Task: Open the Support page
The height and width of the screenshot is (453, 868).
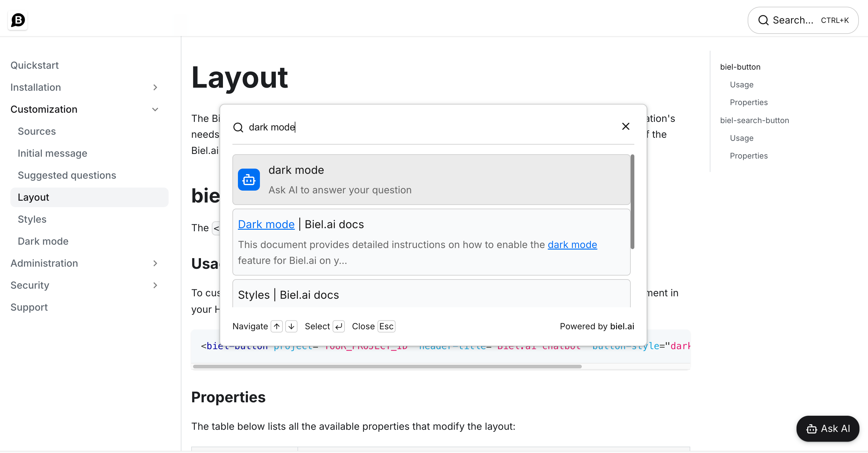Action: (29, 307)
